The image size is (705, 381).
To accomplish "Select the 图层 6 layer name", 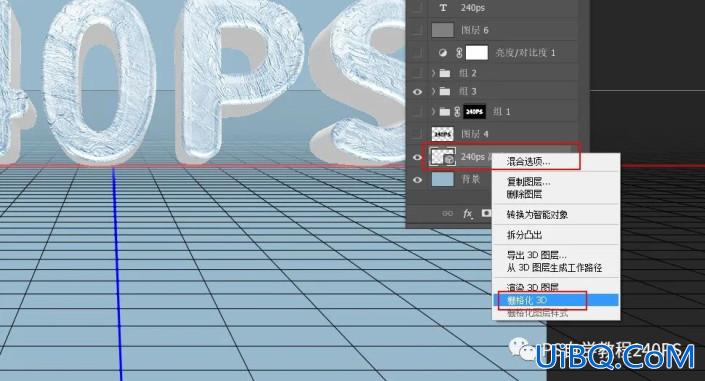I will 474,31.
